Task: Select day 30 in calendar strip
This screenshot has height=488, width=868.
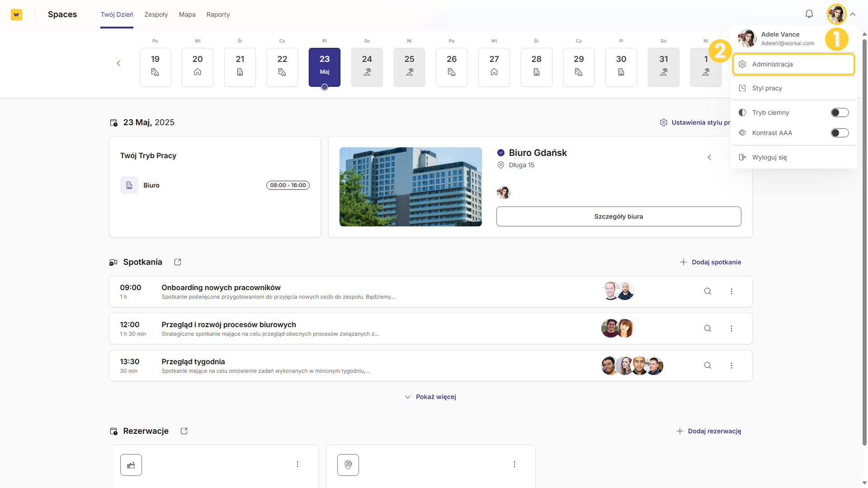Action: pos(621,67)
